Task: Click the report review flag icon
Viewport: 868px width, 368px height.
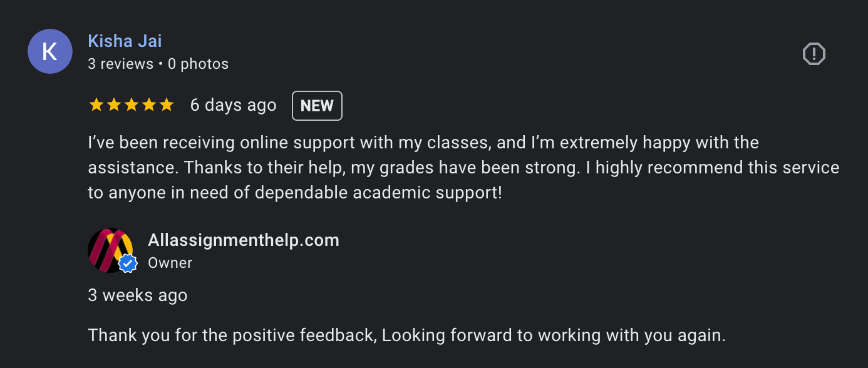Action: pos(814,54)
